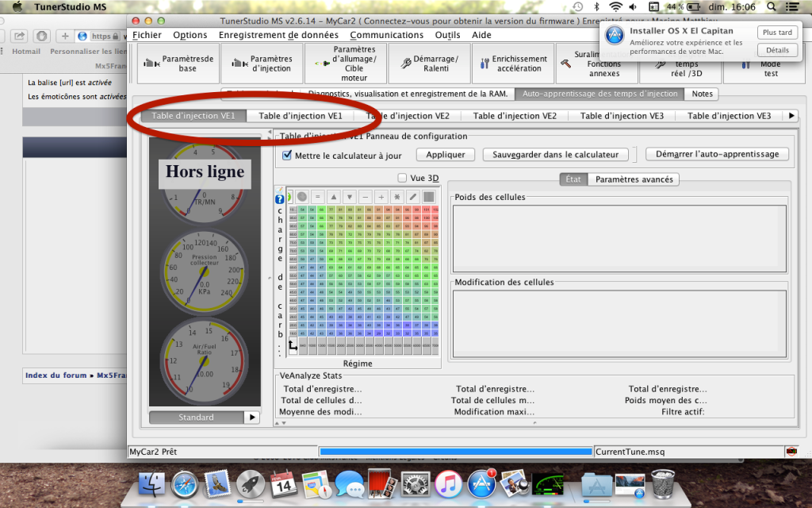
Task: Switch to Paramètres avancés tab
Action: pyautogui.click(x=634, y=179)
